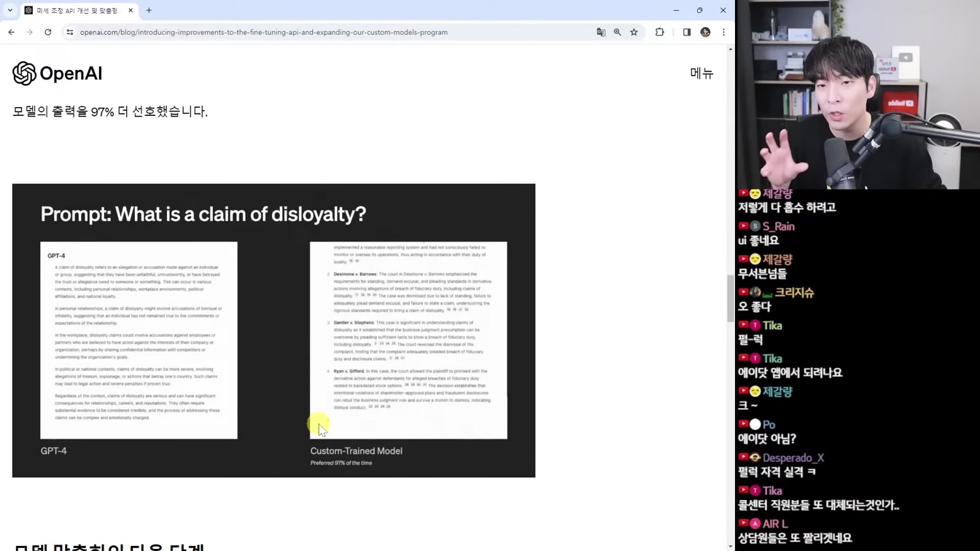The height and width of the screenshot is (551, 980).
Task: Open the 메뉴 button on OpenAI page
Action: (701, 73)
